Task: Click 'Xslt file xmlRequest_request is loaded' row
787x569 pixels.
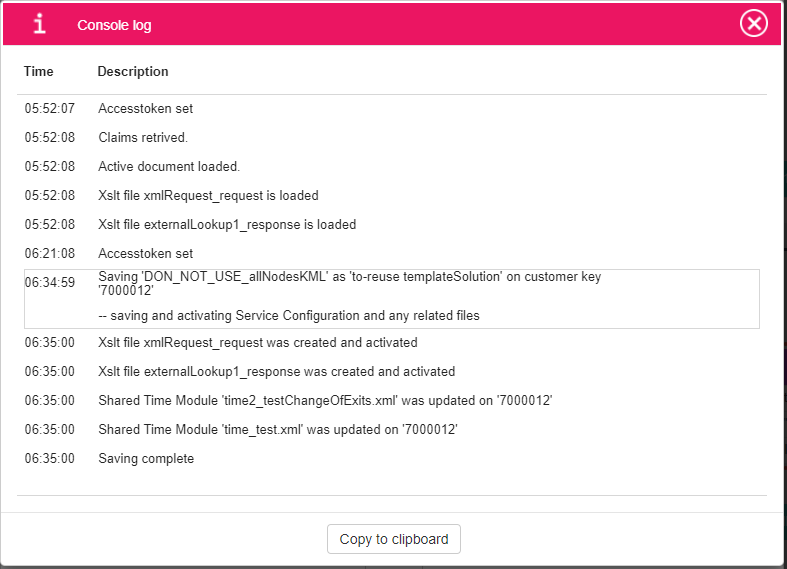Action: click(x=208, y=195)
